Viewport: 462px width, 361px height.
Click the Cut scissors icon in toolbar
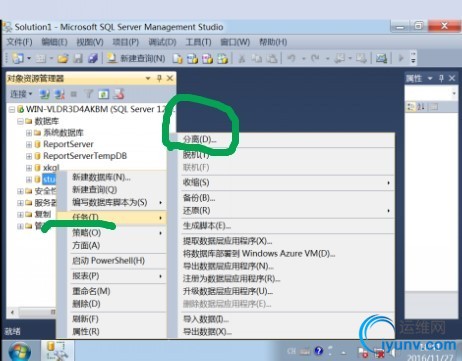coord(242,59)
